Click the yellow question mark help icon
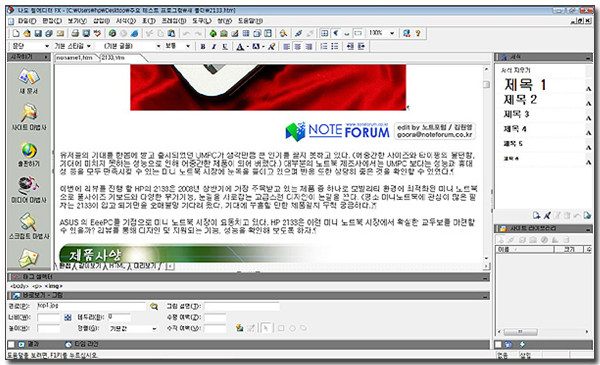This screenshot has width=600, height=365. pos(418,33)
